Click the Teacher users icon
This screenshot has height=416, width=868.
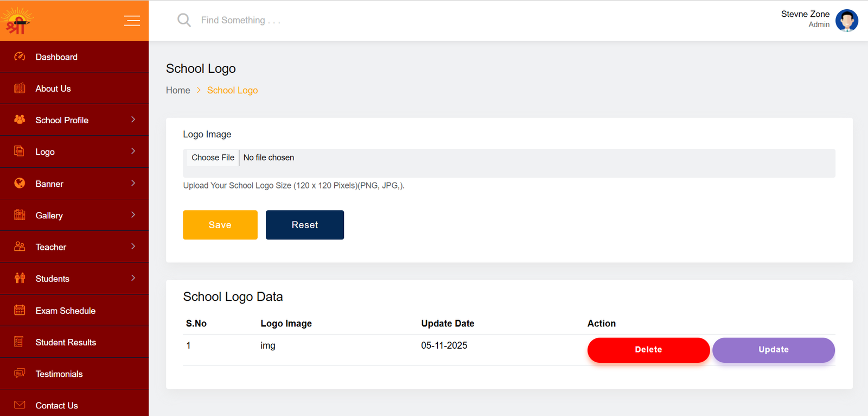20,247
